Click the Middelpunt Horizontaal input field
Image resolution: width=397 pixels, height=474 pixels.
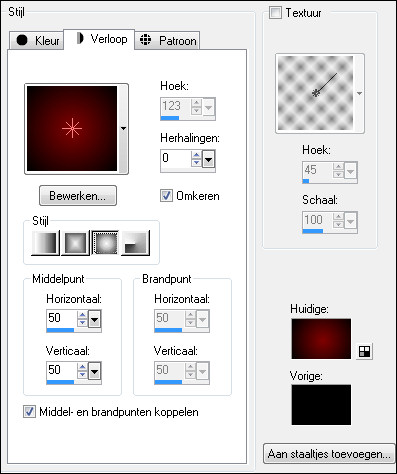coord(62,319)
